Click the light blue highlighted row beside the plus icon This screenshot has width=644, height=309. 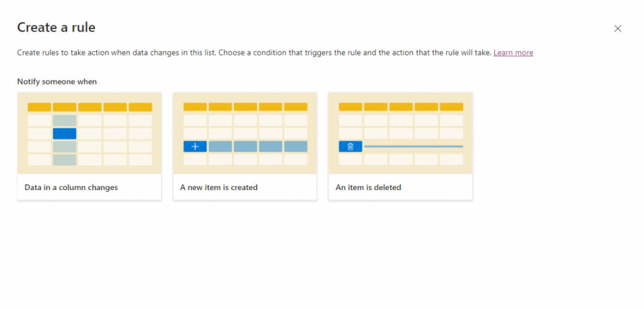(258, 147)
